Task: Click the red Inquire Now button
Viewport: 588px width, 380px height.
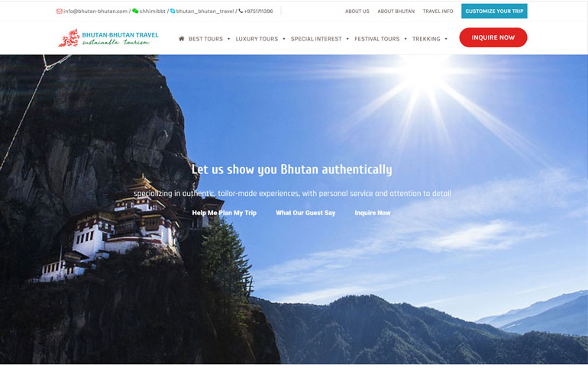Action: point(493,37)
